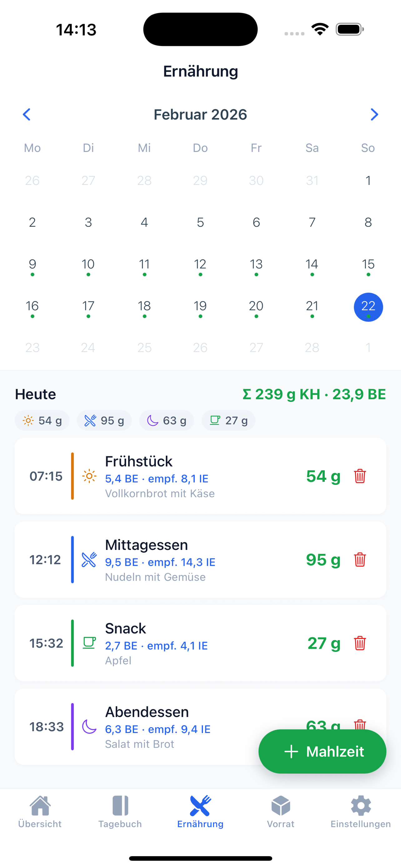Viewport: 401px width, 868px height.
Task: Tap the sun icon on Frühstück card
Action: tap(89, 476)
